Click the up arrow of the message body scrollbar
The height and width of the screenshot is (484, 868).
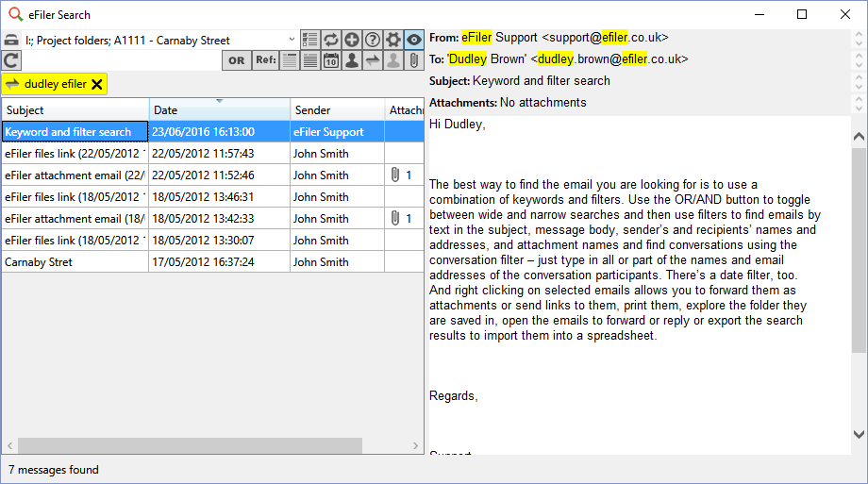pos(860,136)
